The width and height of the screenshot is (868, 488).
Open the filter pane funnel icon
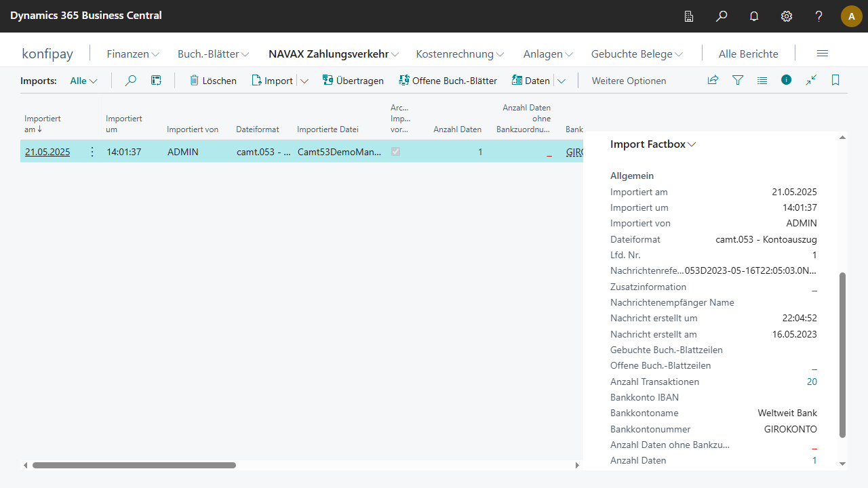[x=738, y=81]
